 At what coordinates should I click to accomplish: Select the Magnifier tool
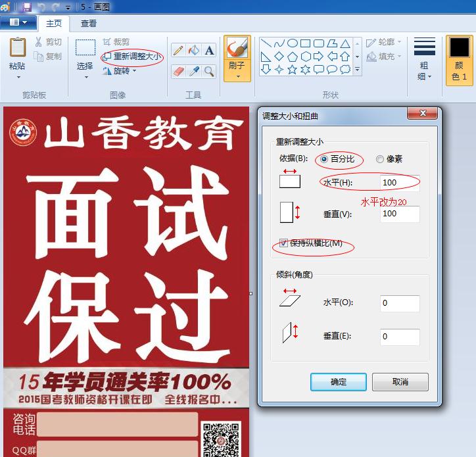[x=209, y=72]
